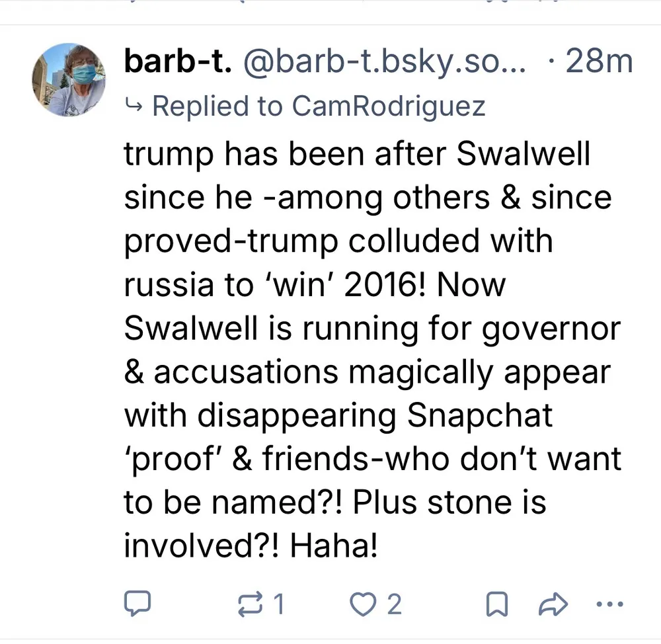Viewport: 661px width, 644px height.
Task: Click 'trump has been after Swalwell' opening line
Action: click(x=357, y=154)
